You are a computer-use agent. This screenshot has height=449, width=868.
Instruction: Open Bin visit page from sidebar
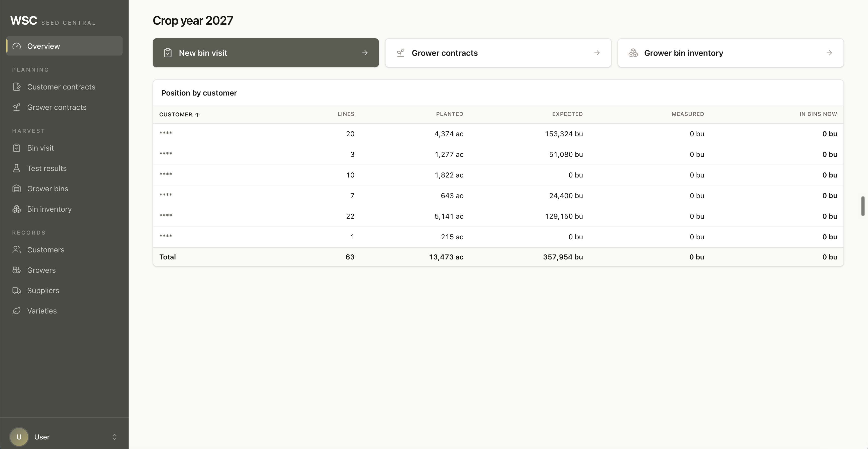coord(64,148)
